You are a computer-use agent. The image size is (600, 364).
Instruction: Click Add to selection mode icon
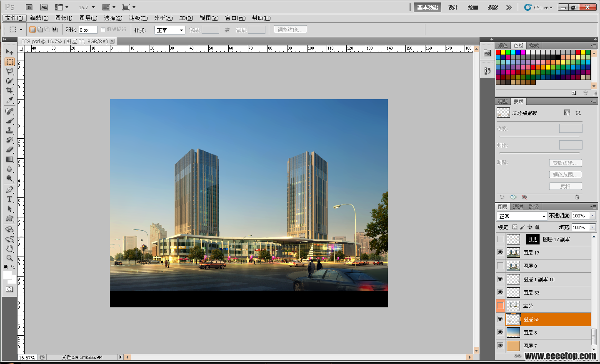coord(40,30)
